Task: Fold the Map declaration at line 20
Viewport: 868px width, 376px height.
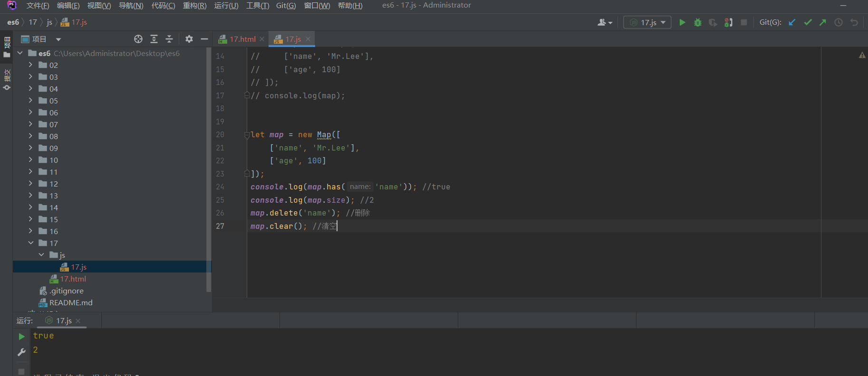Action: pyautogui.click(x=247, y=135)
